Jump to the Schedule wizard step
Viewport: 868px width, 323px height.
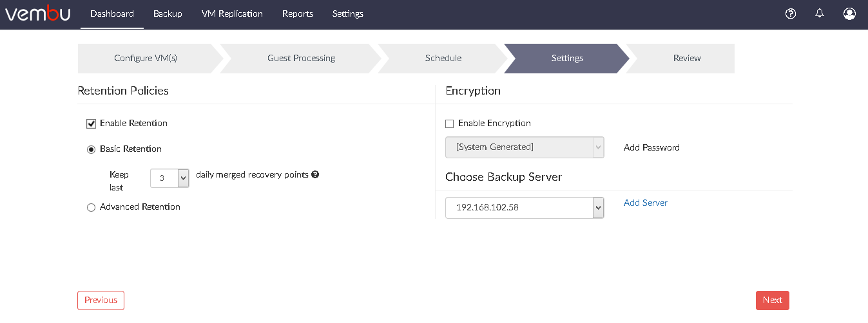click(443, 59)
